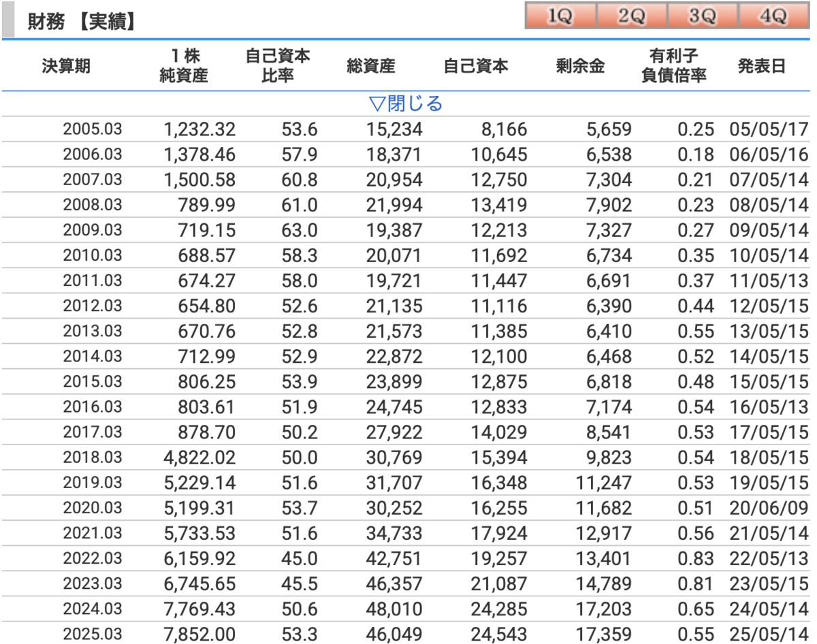Select the 2021.03 period row label
Image resolution: width=817 pixels, height=644 pixels.
[x=93, y=532]
